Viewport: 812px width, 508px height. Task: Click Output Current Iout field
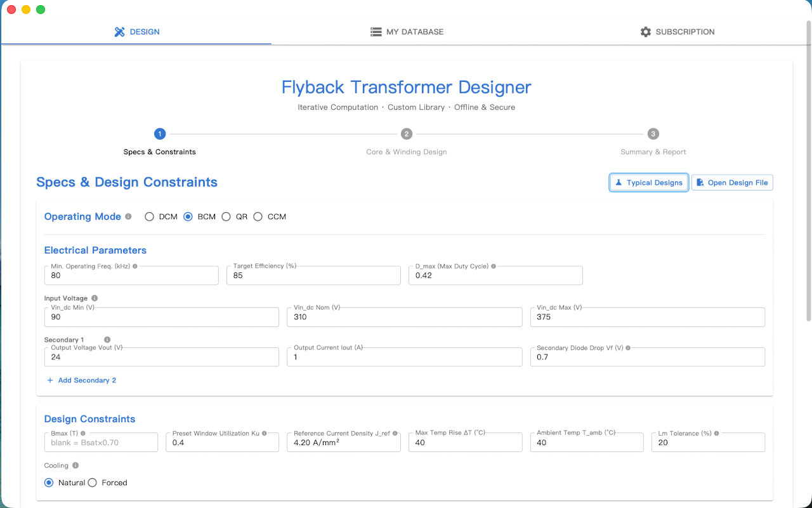(x=405, y=357)
